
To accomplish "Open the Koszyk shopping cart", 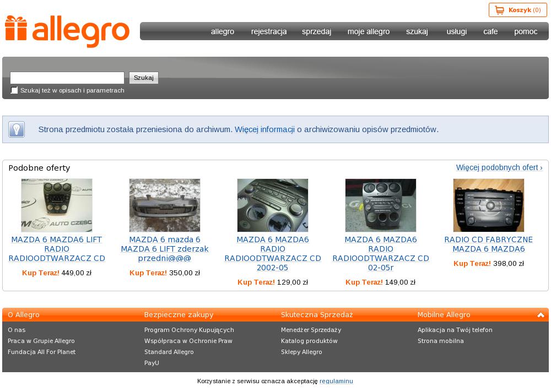I will click(x=517, y=10).
